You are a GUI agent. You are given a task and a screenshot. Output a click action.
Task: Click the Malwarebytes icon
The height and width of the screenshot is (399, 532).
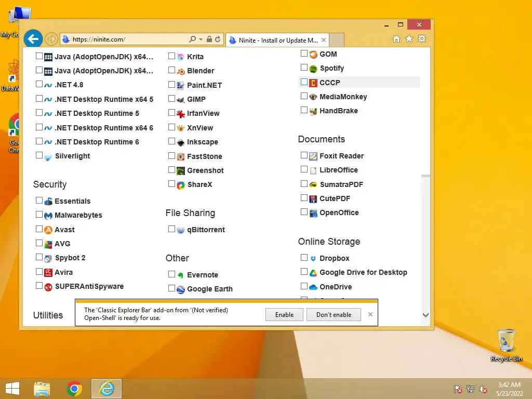[48, 216]
